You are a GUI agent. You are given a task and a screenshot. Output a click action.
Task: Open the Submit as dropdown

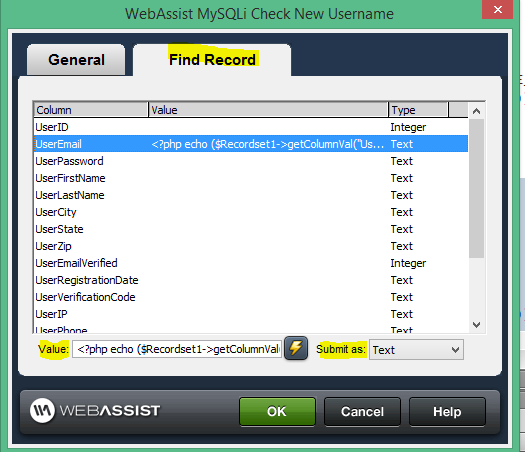tap(416, 350)
